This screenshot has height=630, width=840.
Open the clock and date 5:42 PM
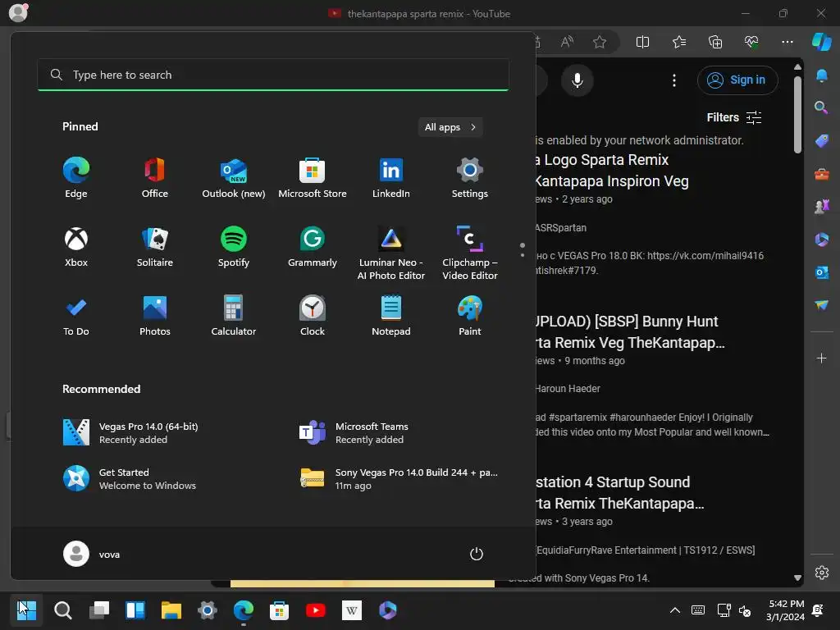(x=785, y=610)
